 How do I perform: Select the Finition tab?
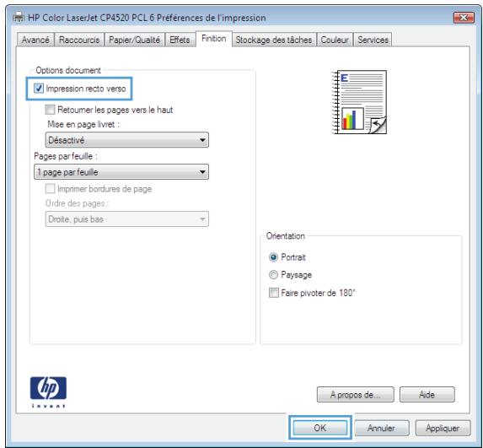(214, 39)
